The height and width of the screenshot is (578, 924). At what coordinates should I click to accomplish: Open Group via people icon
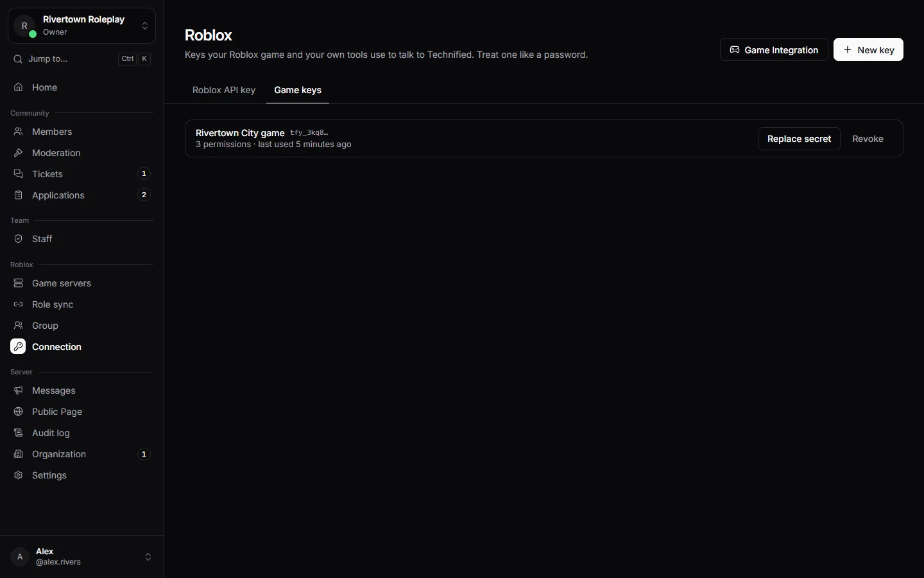pyautogui.click(x=19, y=326)
